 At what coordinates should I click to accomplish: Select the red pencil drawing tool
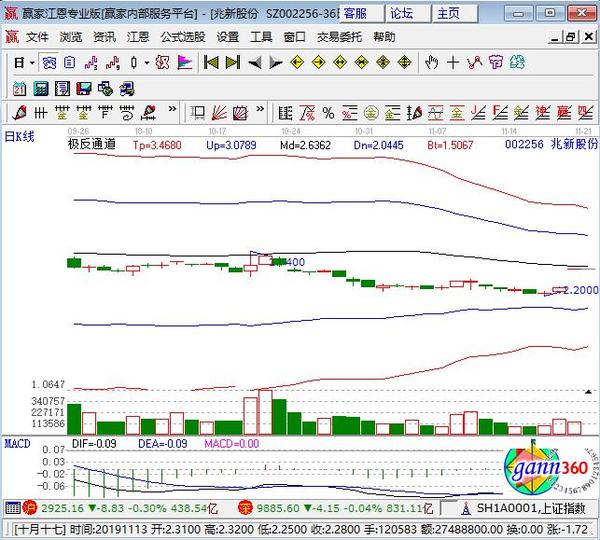click(19, 113)
